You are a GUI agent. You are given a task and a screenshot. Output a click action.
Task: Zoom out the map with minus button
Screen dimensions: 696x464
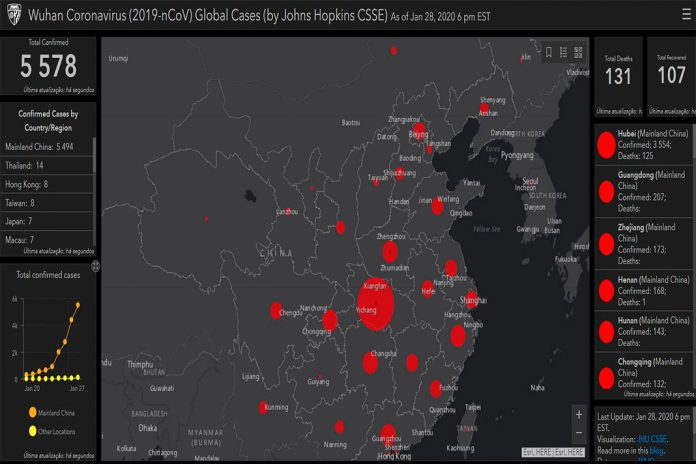(579, 432)
